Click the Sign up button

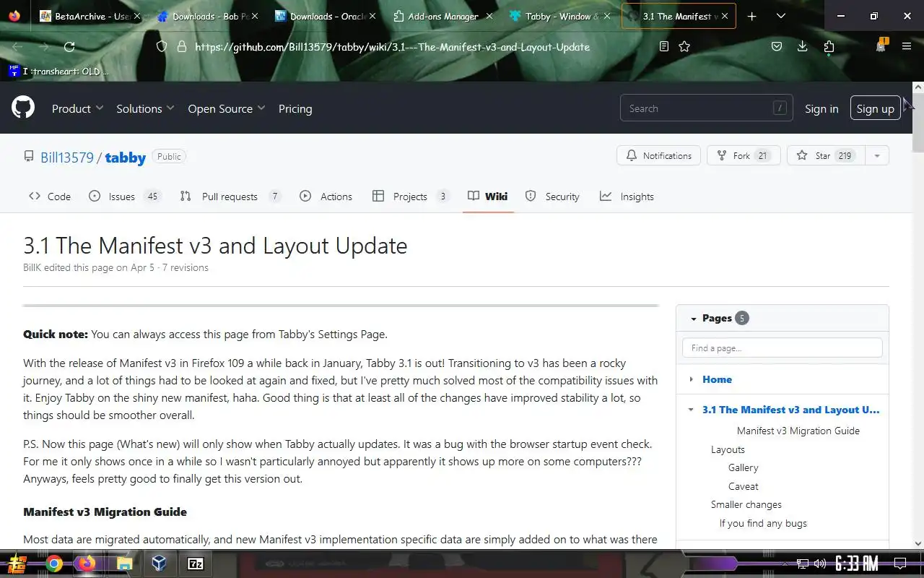tap(876, 108)
